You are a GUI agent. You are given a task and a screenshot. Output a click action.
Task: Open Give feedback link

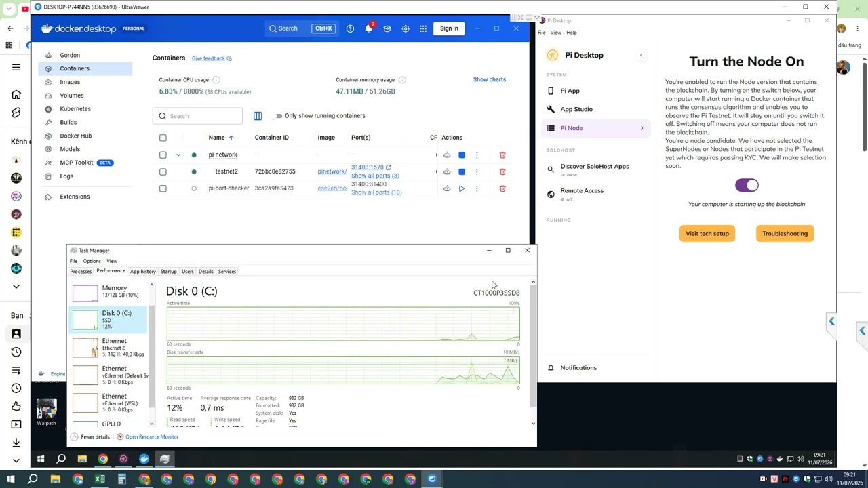212,58
